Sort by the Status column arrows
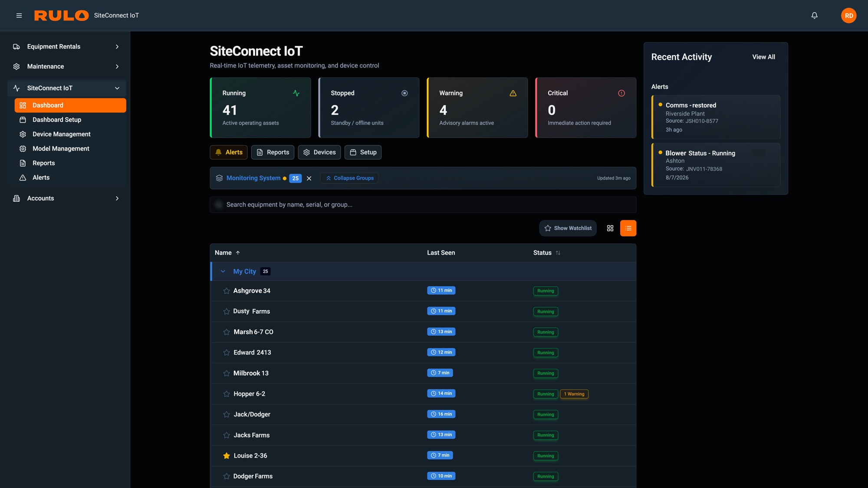 coord(558,253)
